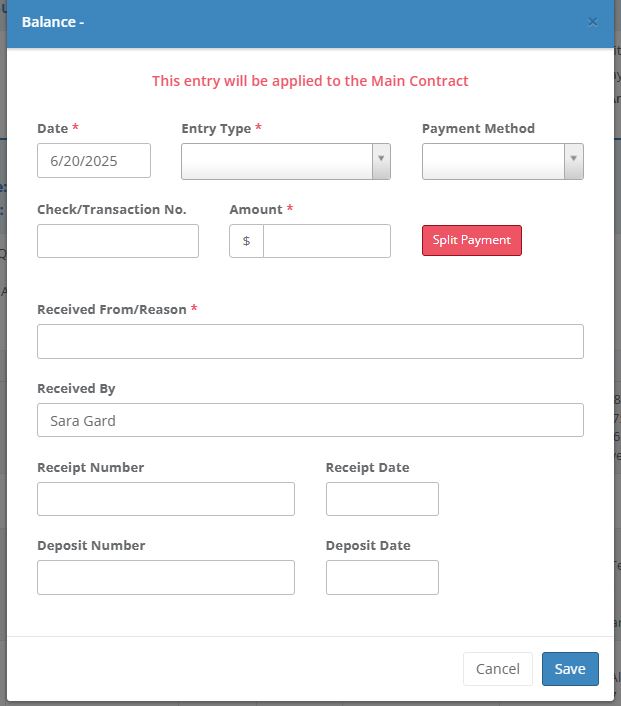Cancel the balance entry
The width and height of the screenshot is (621, 706).
click(497, 669)
